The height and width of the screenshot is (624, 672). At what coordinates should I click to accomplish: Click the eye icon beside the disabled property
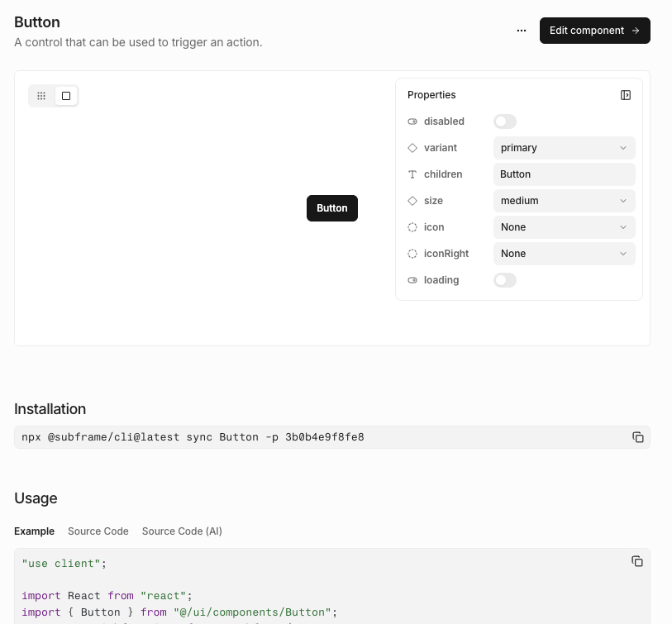coord(412,121)
